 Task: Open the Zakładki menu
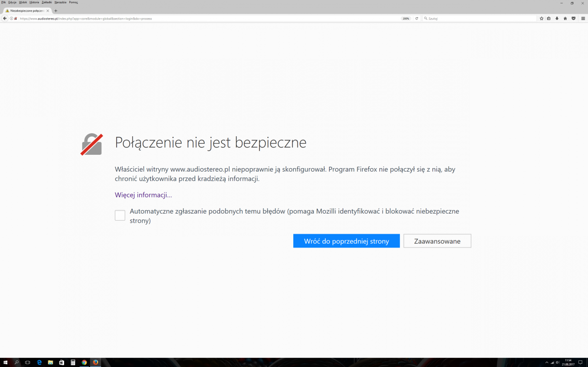pyautogui.click(x=47, y=2)
